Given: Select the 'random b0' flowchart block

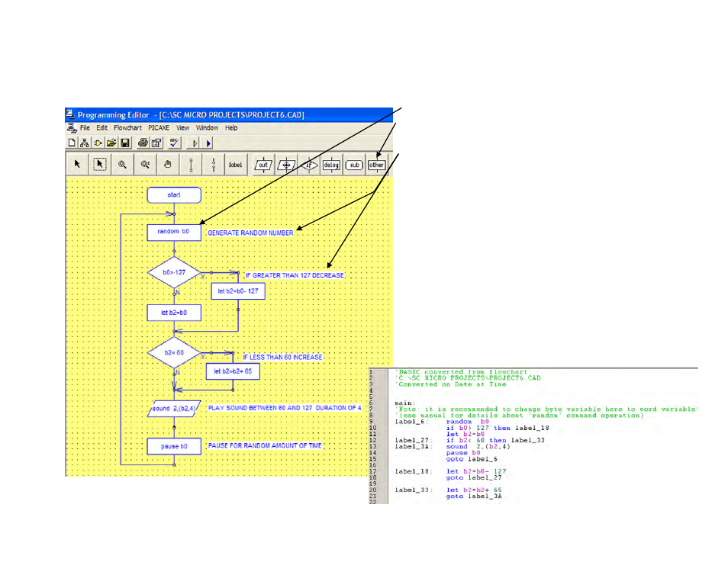Looking at the screenshot, I should point(174,232).
